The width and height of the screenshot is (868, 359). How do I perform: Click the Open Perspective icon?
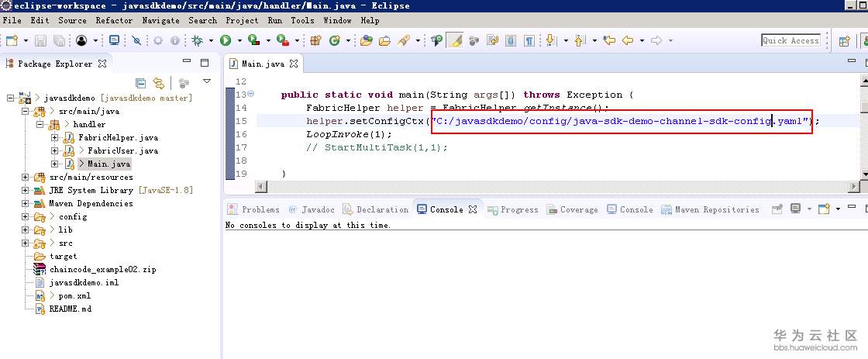point(844,40)
